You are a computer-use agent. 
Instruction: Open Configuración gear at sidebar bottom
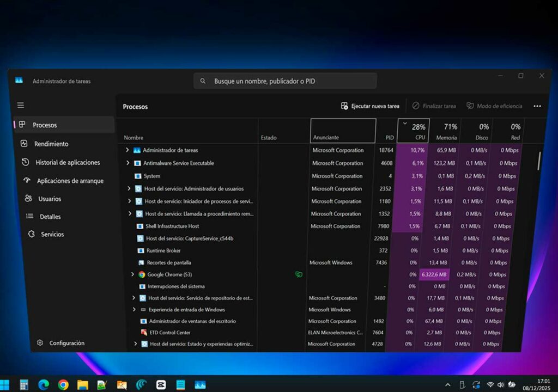click(x=66, y=343)
